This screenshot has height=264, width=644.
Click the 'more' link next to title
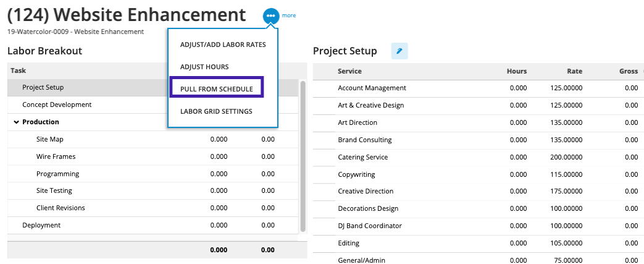click(289, 15)
